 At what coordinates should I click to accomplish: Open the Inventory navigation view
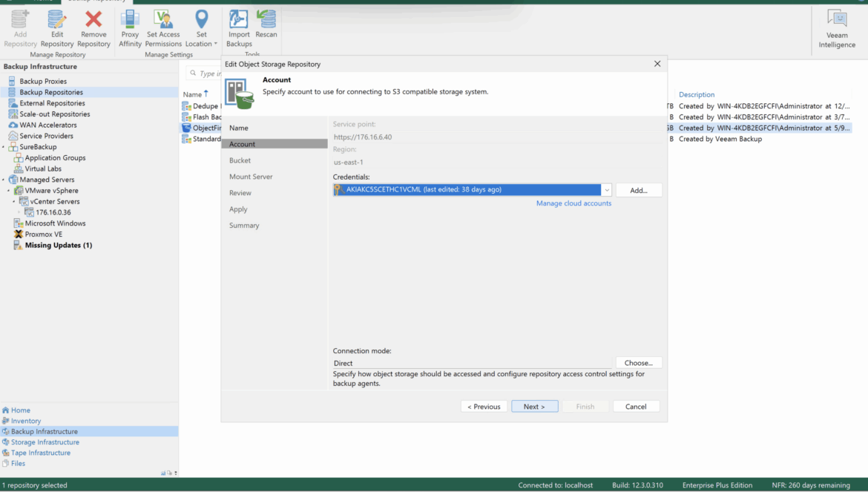coord(25,422)
